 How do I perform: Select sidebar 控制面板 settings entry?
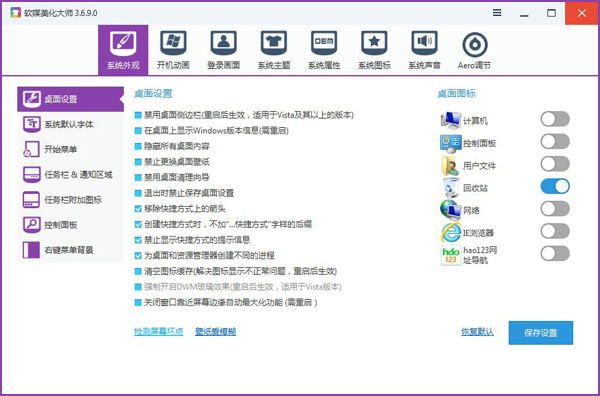70,225
